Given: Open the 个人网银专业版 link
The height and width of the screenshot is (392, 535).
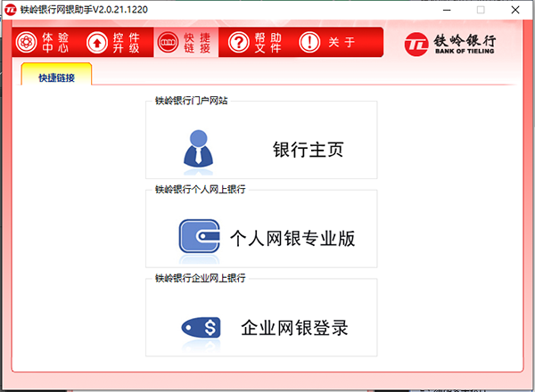Looking at the screenshot, I should tap(292, 238).
